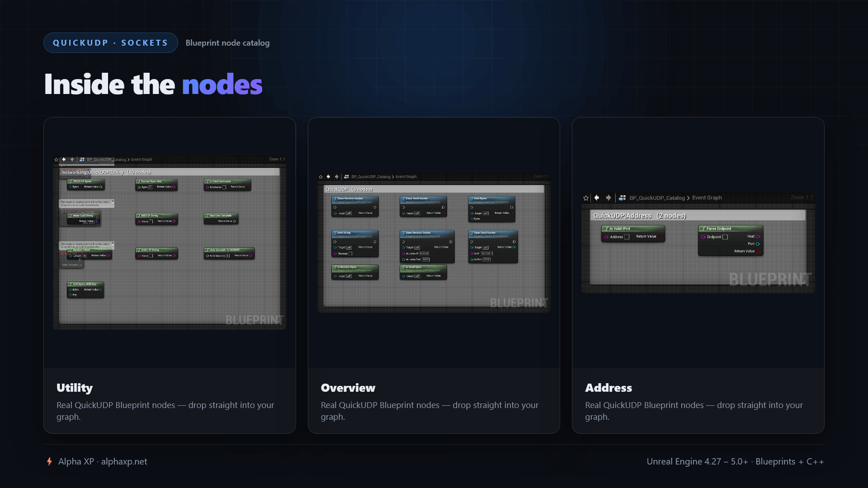Click the Overview card title
The height and width of the screenshot is (488, 868).
(x=348, y=388)
